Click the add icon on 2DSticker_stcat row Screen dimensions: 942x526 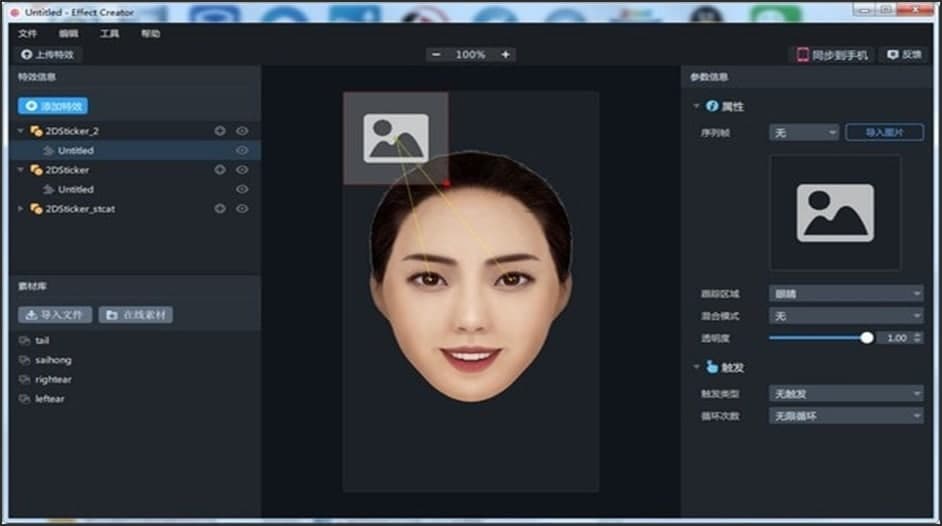click(x=220, y=209)
